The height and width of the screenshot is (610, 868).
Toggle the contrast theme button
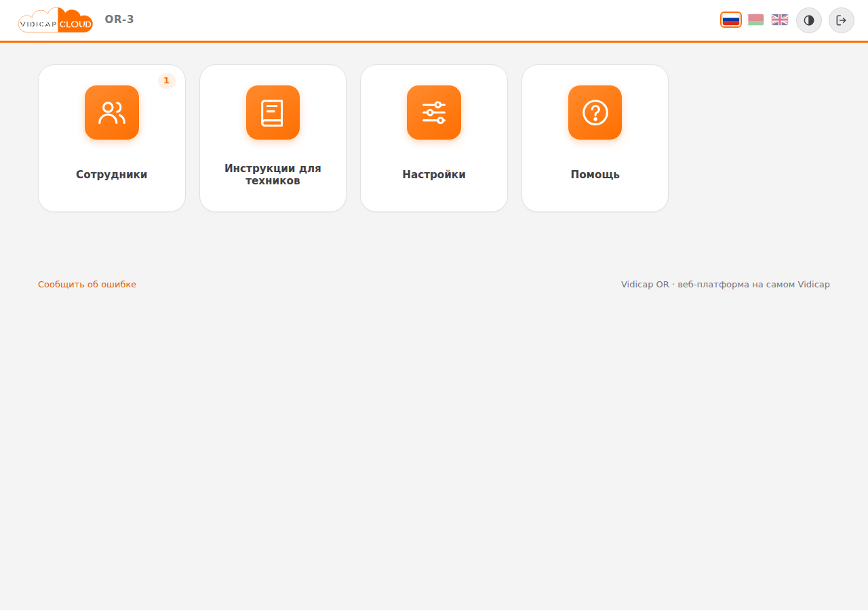[809, 20]
